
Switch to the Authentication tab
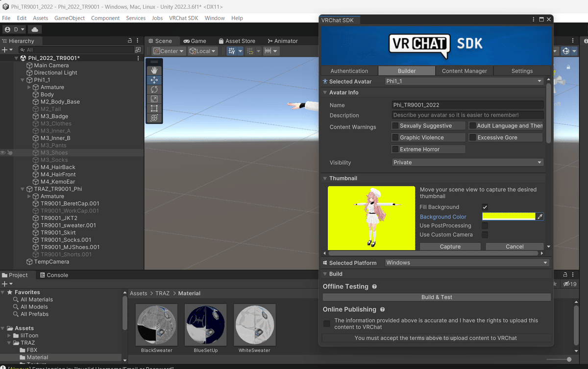pos(349,71)
